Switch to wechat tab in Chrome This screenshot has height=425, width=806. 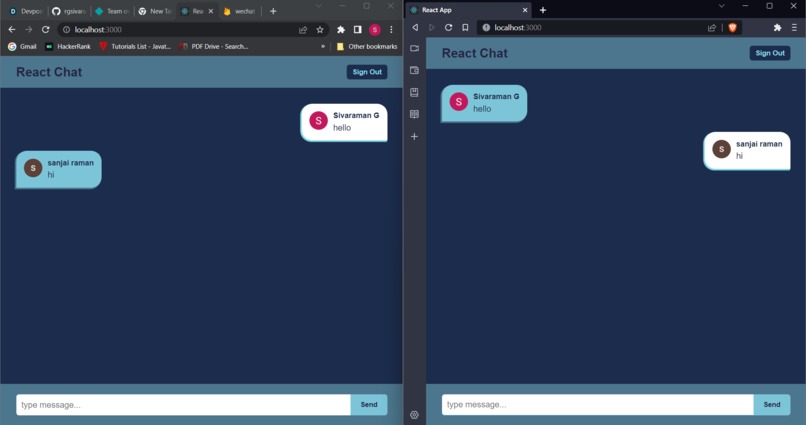point(240,11)
